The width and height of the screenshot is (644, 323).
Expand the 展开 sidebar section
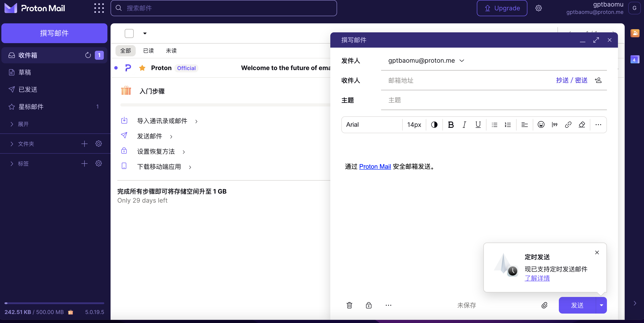pyautogui.click(x=20, y=124)
